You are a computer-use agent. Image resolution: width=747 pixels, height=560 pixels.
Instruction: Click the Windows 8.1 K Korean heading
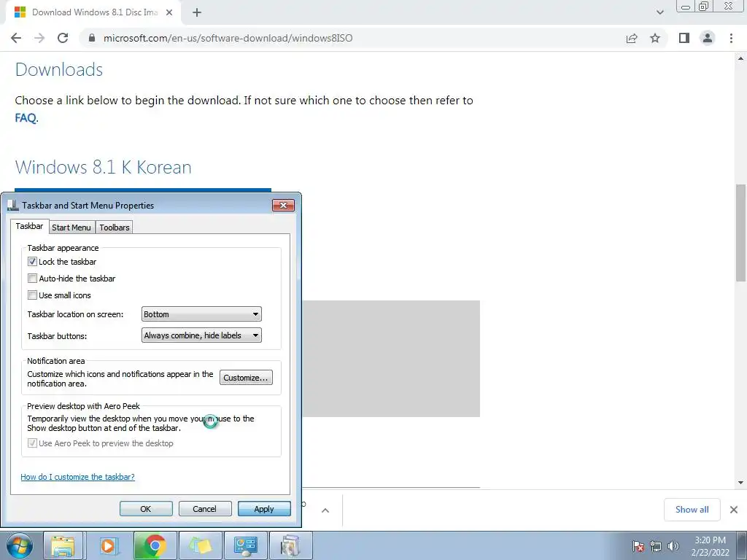tap(104, 167)
